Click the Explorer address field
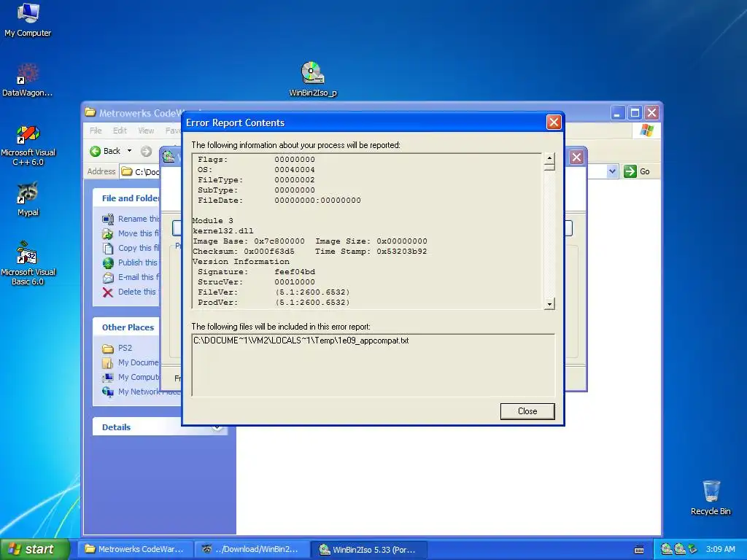 tap(139, 171)
